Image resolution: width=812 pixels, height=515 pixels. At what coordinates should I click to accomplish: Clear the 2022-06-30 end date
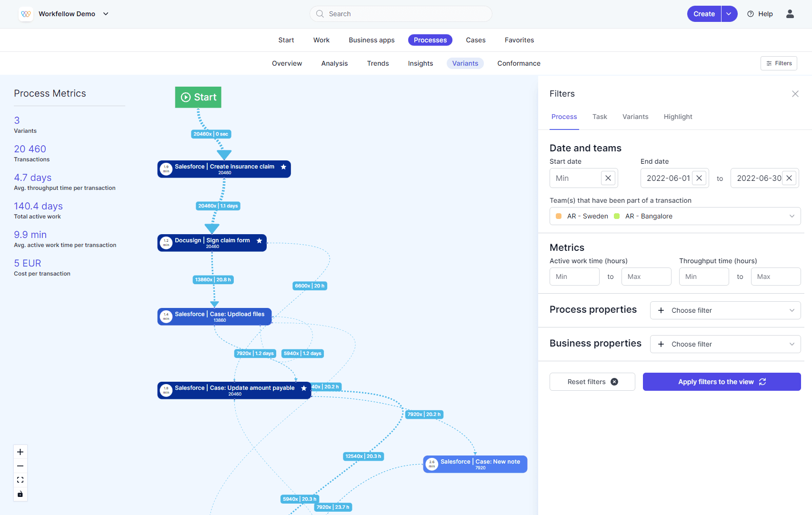point(789,178)
